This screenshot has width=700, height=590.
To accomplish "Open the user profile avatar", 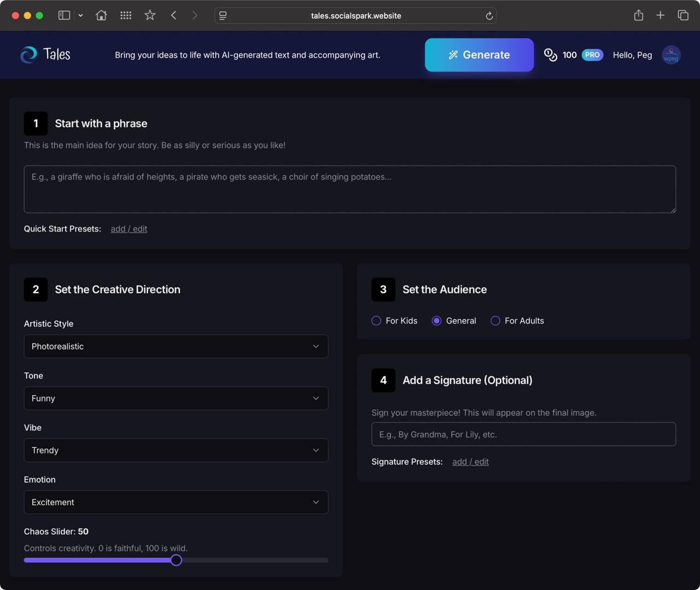I will click(x=671, y=55).
